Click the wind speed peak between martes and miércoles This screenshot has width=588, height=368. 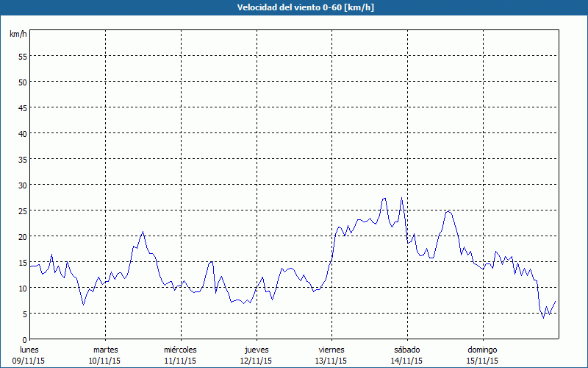point(143,232)
